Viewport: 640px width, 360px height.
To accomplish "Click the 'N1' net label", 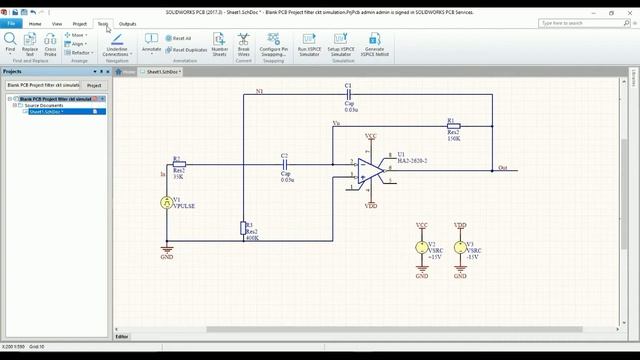I will (259, 91).
